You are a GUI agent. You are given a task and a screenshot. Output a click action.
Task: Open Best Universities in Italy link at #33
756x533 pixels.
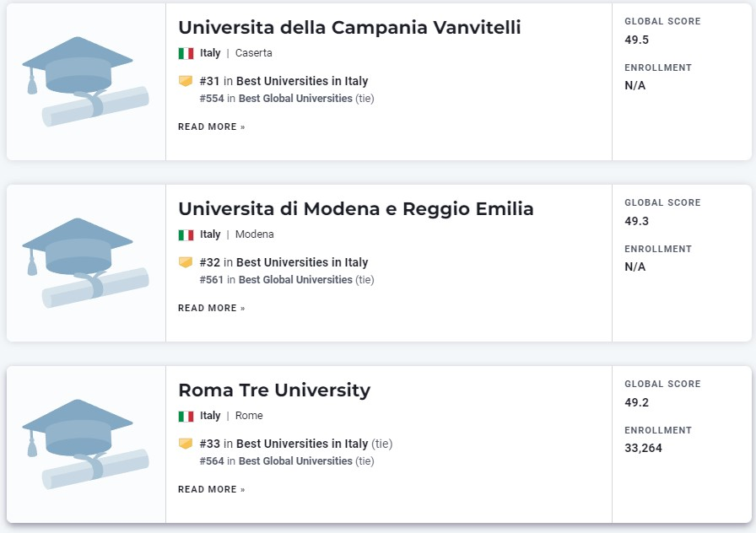coord(302,444)
